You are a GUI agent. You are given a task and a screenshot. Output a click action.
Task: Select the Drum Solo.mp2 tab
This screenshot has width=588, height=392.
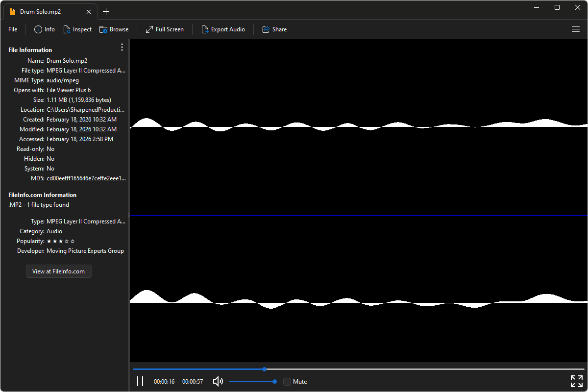click(x=40, y=12)
